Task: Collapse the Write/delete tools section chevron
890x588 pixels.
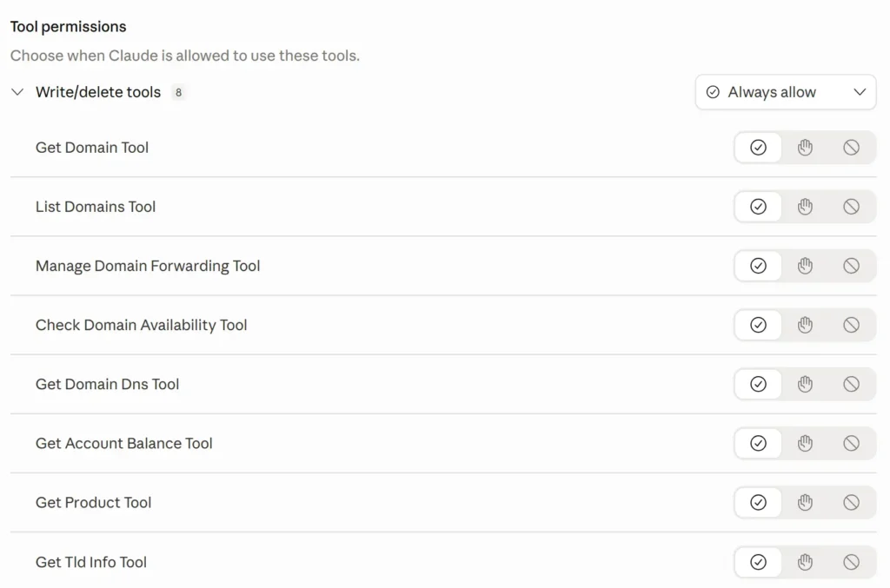Action: [x=17, y=92]
